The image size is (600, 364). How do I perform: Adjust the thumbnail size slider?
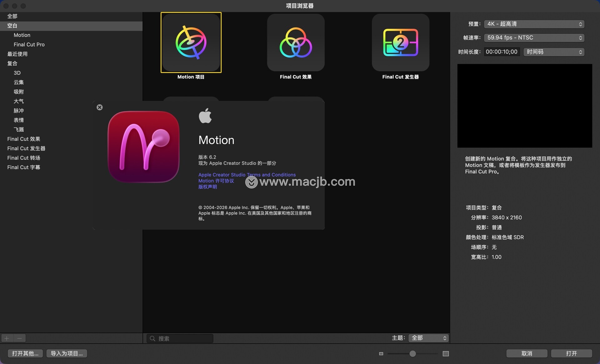click(x=412, y=354)
